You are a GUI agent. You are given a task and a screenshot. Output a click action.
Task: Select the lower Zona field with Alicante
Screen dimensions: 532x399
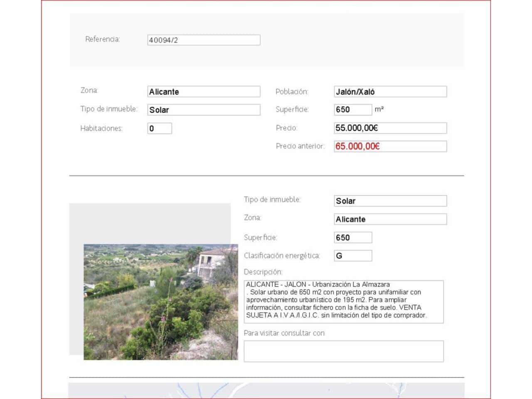point(390,219)
